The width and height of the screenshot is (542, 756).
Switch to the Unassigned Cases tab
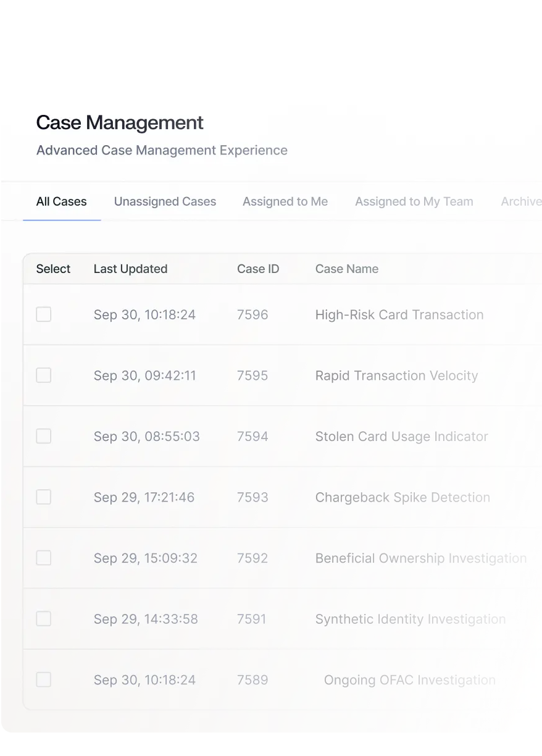point(164,201)
